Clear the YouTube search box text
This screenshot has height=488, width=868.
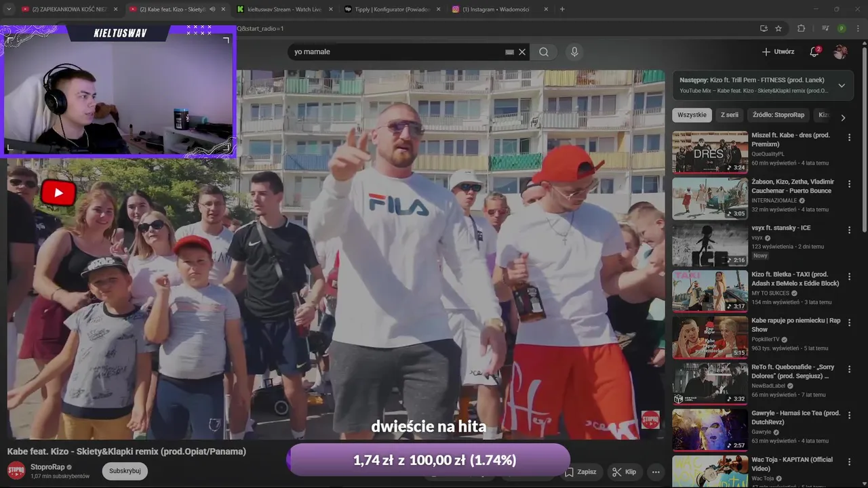click(x=522, y=52)
